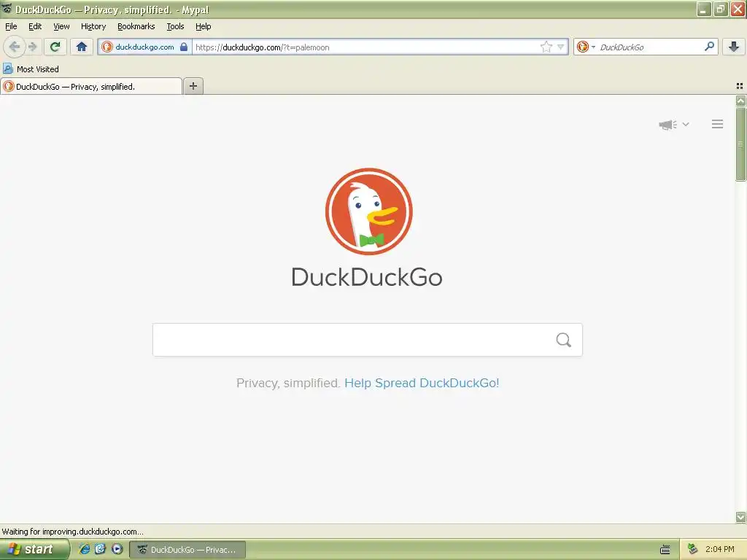The width and height of the screenshot is (747, 560).
Task: Click the padlock security icon
Action: 183,47
